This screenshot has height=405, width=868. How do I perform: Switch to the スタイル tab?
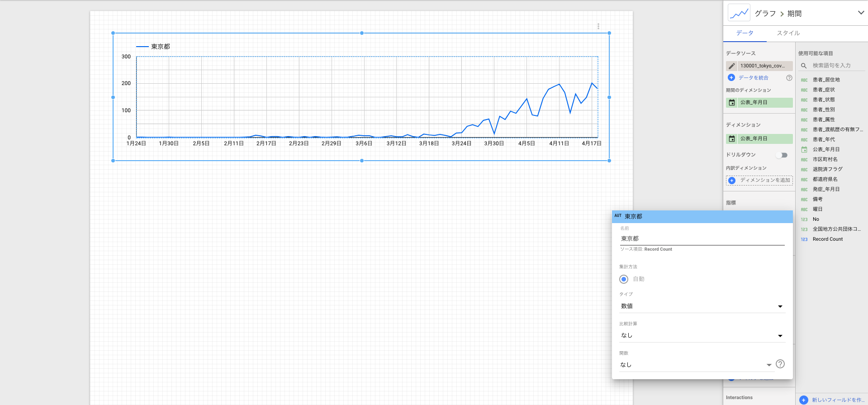click(x=788, y=33)
